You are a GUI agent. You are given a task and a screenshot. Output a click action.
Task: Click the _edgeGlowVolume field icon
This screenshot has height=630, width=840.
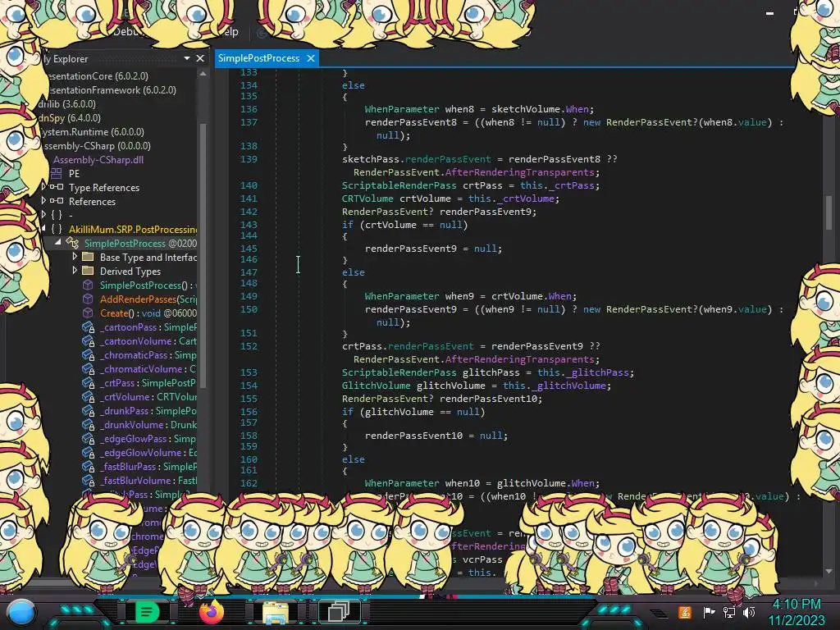tap(89, 453)
